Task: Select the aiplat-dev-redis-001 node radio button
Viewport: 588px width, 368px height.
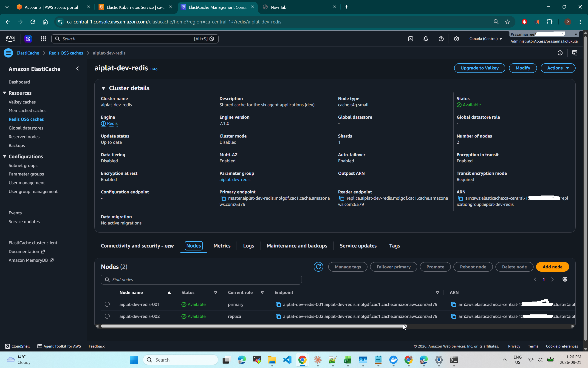Action: [x=107, y=304]
